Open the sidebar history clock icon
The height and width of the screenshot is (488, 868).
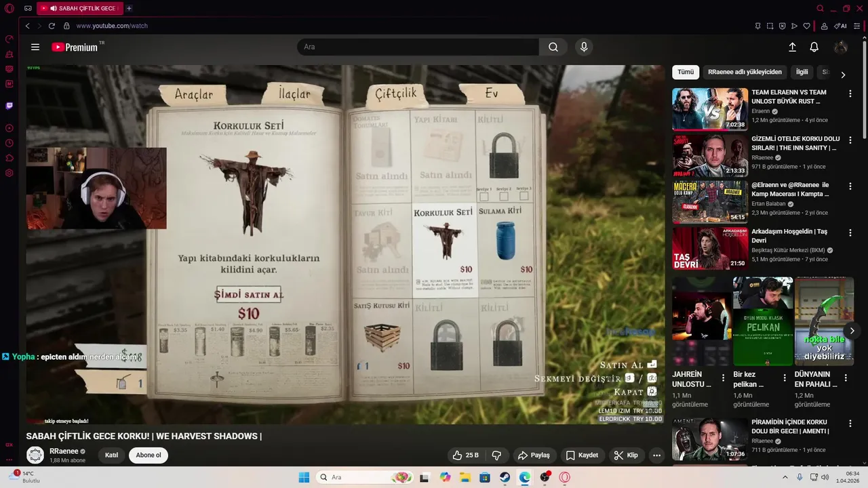9,143
